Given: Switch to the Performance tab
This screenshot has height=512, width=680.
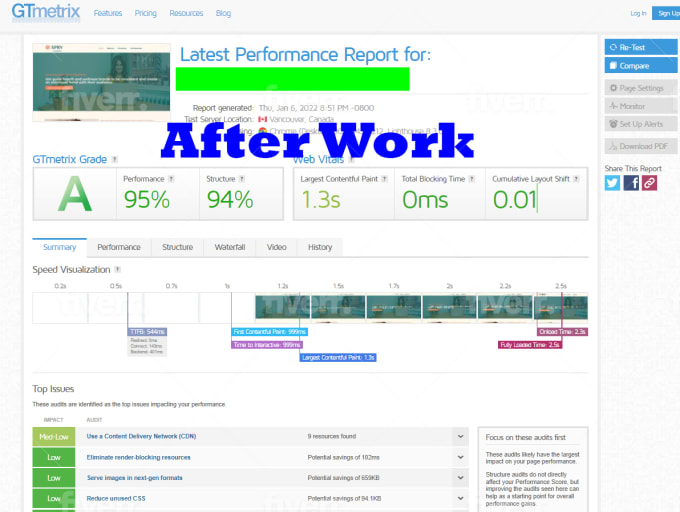Looking at the screenshot, I should pyautogui.click(x=119, y=247).
